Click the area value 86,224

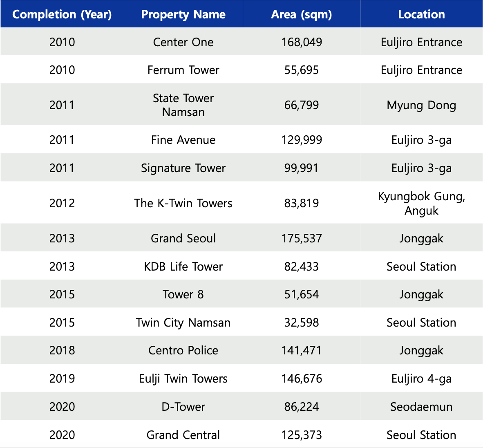click(302, 407)
